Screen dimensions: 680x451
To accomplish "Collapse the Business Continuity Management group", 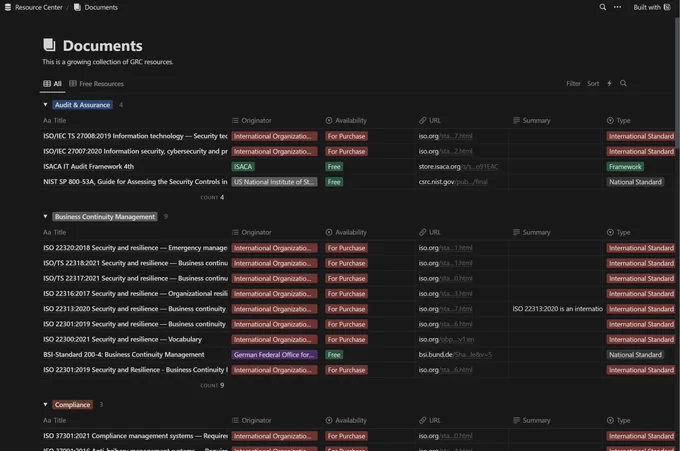I will [45, 216].
